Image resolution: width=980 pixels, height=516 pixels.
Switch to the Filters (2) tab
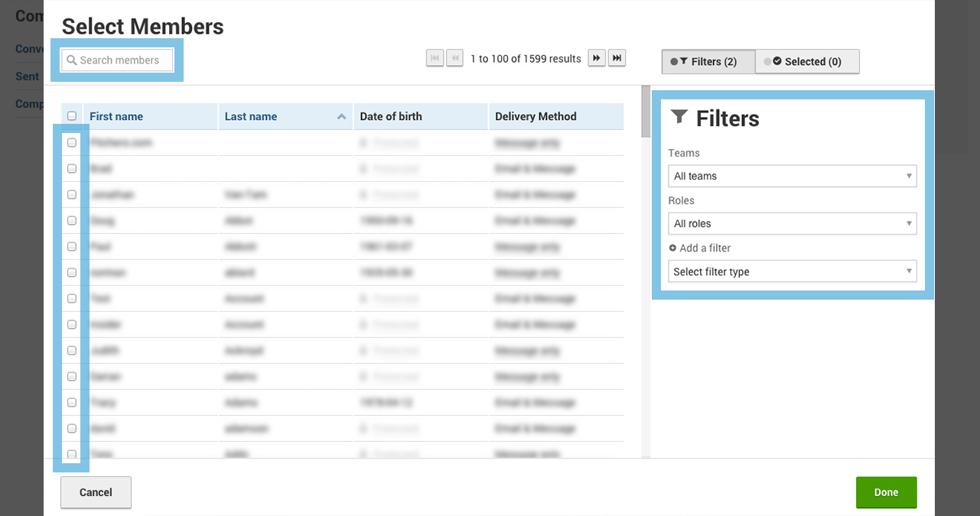click(708, 62)
